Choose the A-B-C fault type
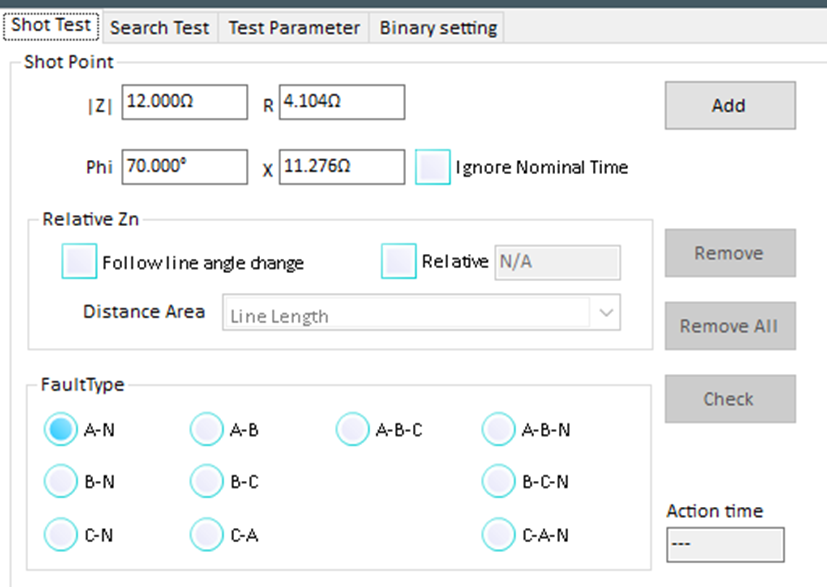The image size is (827, 587). pyautogui.click(x=353, y=430)
